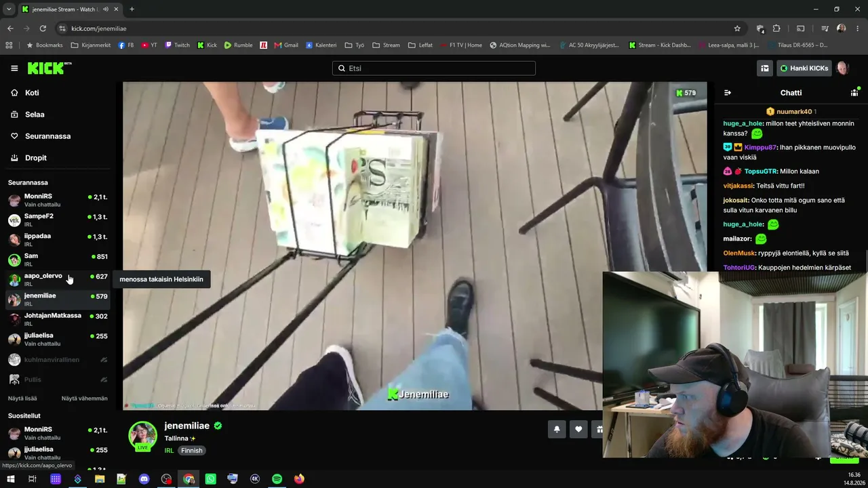This screenshot has height=488, width=868.
Task: Click the green KICK logo
Action: [49, 68]
